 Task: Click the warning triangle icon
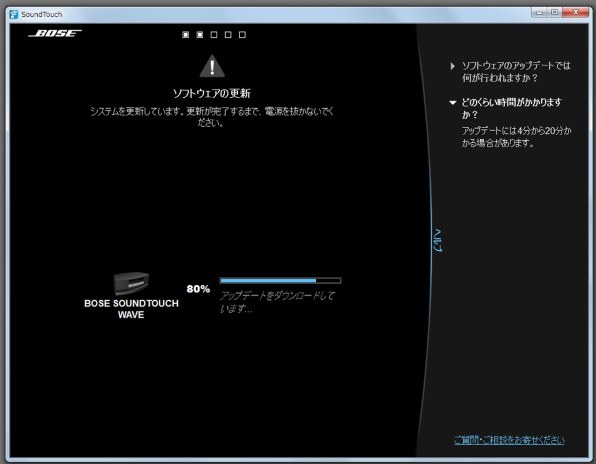212,66
